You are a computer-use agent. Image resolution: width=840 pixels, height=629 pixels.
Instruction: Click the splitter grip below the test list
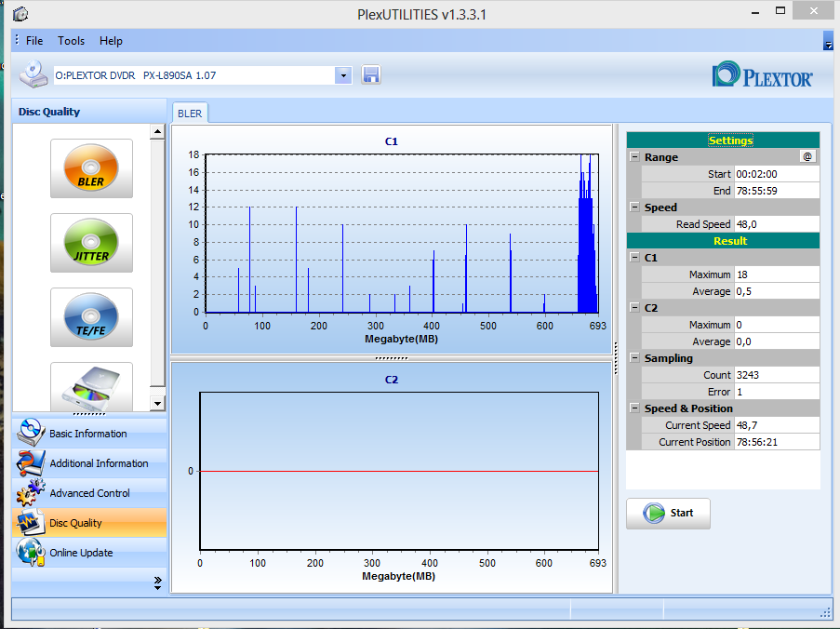coord(89,414)
